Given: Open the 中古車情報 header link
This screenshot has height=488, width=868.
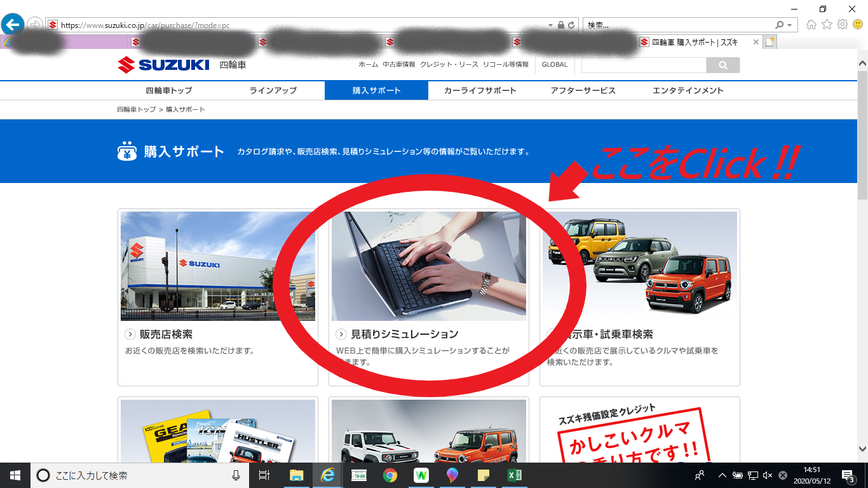Looking at the screenshot, I should pyautogui.click(x=399, y=64).
